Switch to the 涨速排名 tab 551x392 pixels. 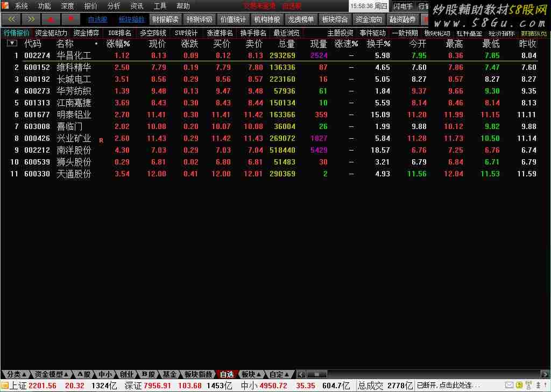(x=220, y=33)
